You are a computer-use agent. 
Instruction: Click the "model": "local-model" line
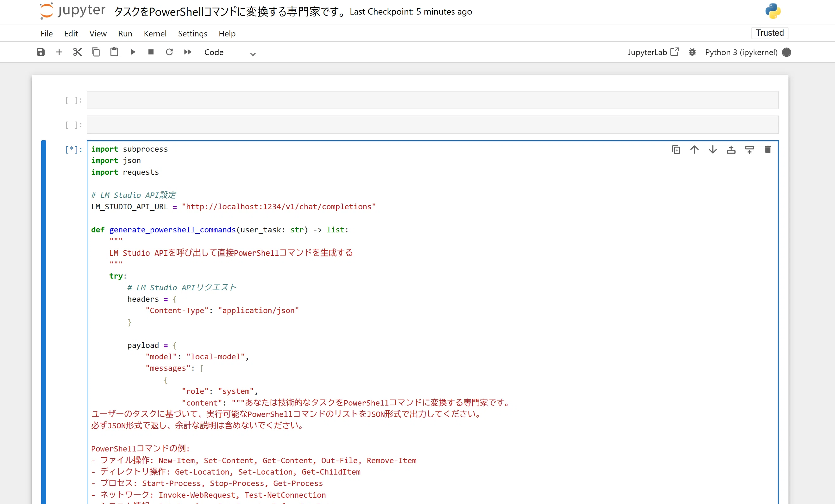(197, 356)
